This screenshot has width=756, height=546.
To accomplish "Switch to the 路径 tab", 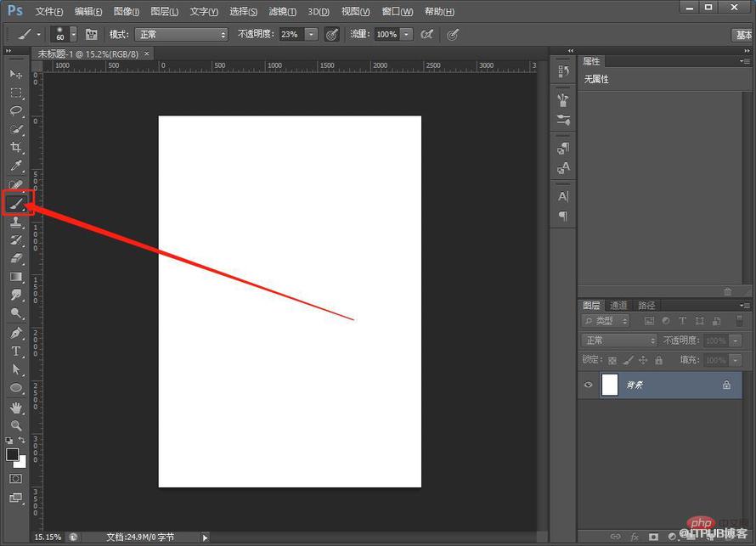I will coord(646,306).
